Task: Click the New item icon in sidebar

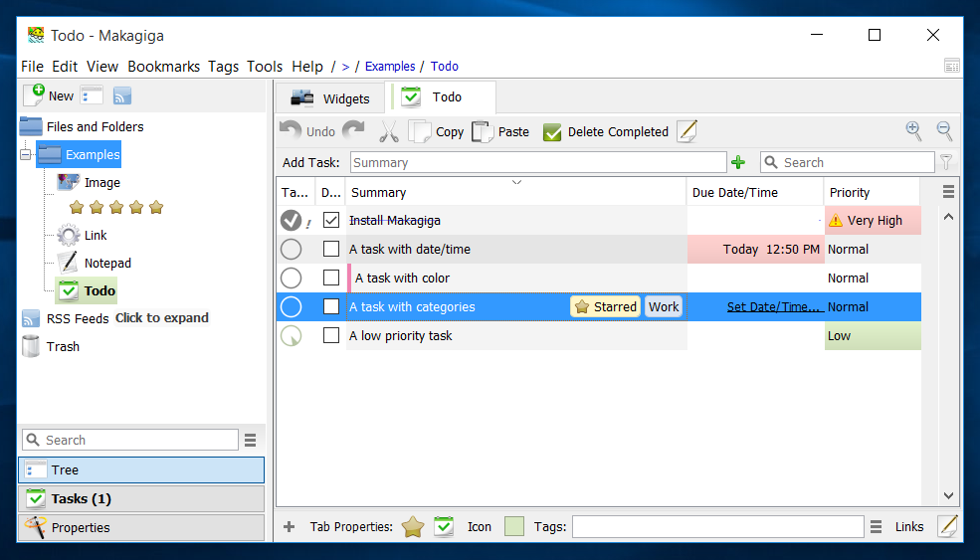Action: coord(34,95)
